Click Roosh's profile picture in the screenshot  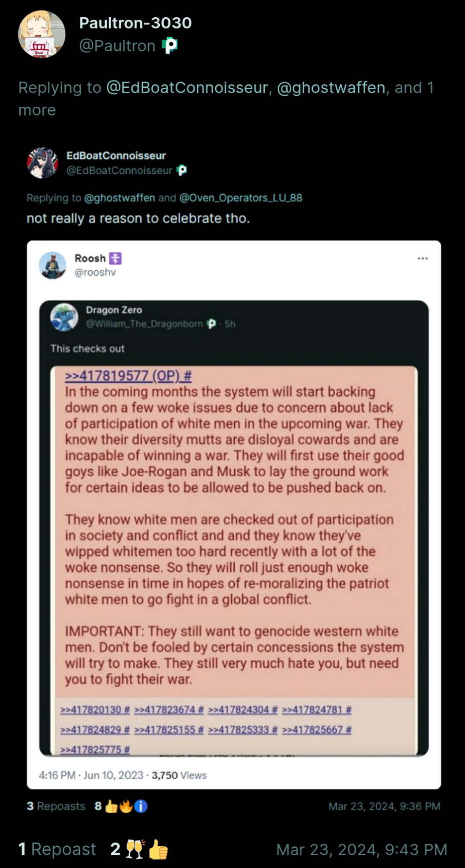tap(52, 265)
